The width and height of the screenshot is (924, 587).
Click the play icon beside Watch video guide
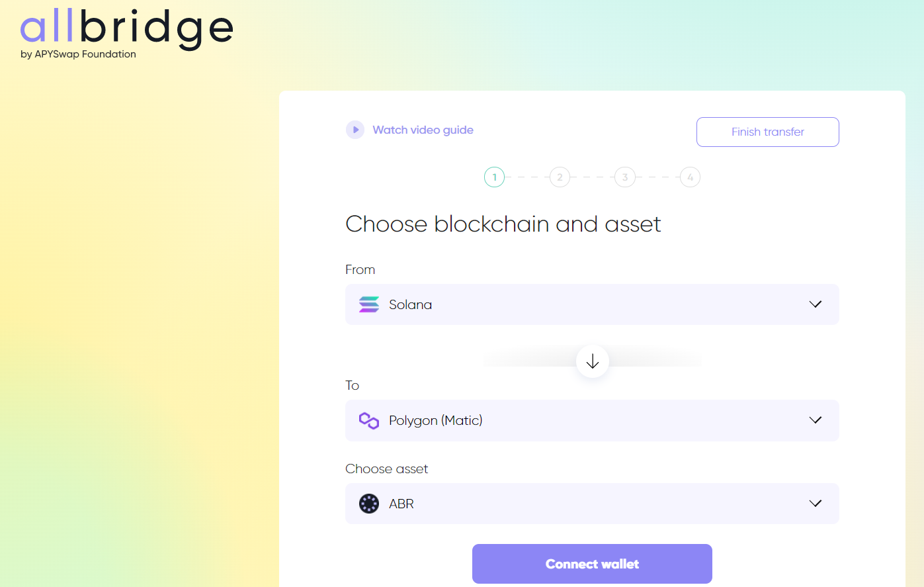tap(355, 130)
